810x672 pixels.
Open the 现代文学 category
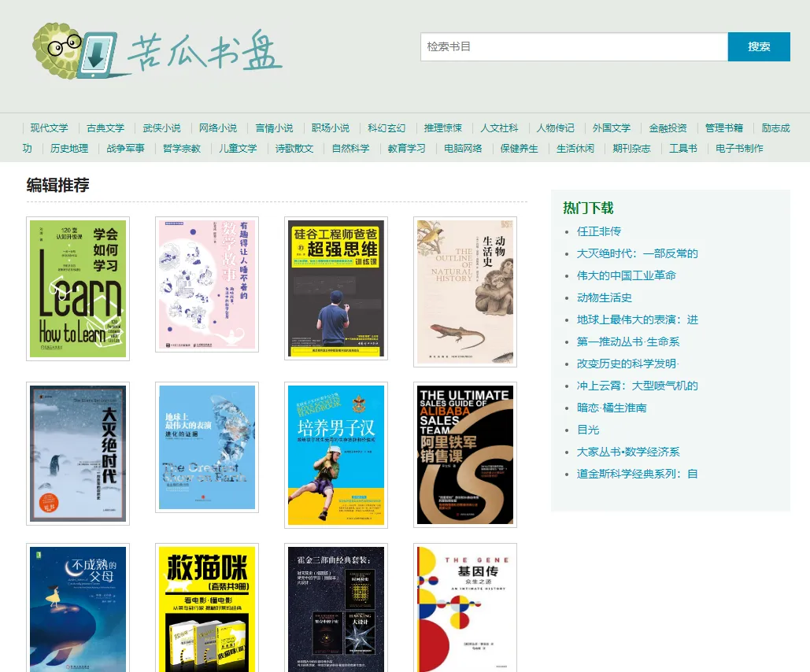click(49, 127)
